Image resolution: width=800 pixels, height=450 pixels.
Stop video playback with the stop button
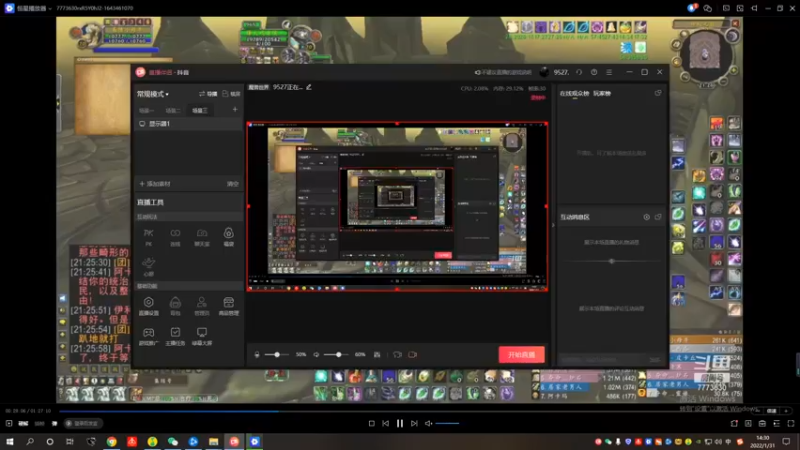click(371, 423)
